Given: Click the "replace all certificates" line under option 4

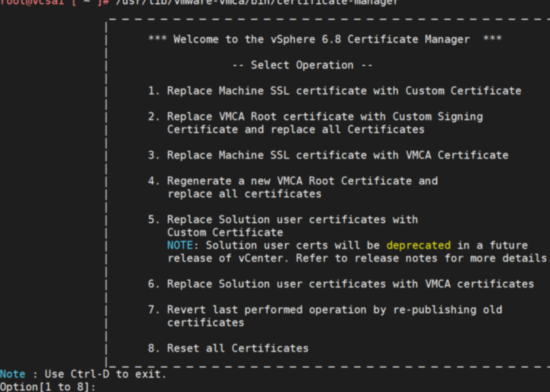Looking at the screenshot, I should 244,194.
